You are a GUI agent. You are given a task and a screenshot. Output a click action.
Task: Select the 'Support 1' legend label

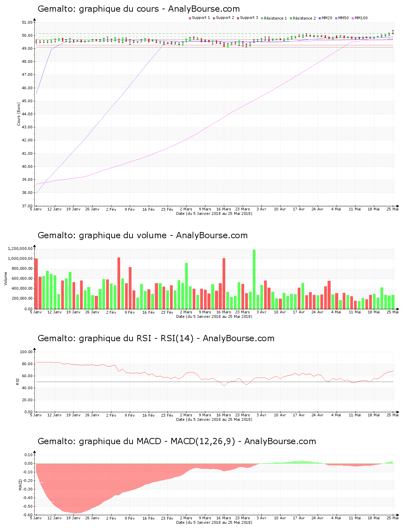pos(201,18)
